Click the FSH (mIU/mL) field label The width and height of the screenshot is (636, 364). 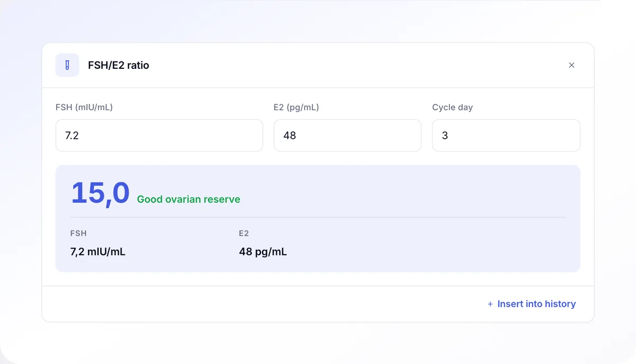(x=84, y=107)
